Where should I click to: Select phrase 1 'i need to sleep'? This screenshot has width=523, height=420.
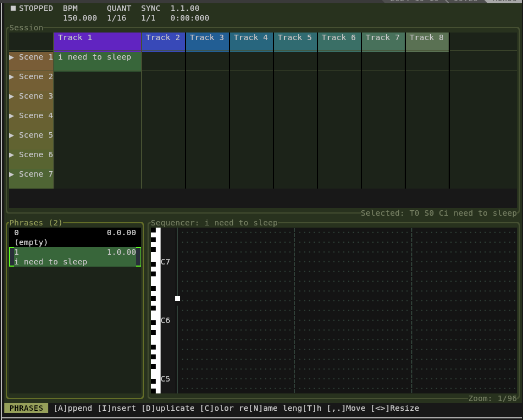75,257
